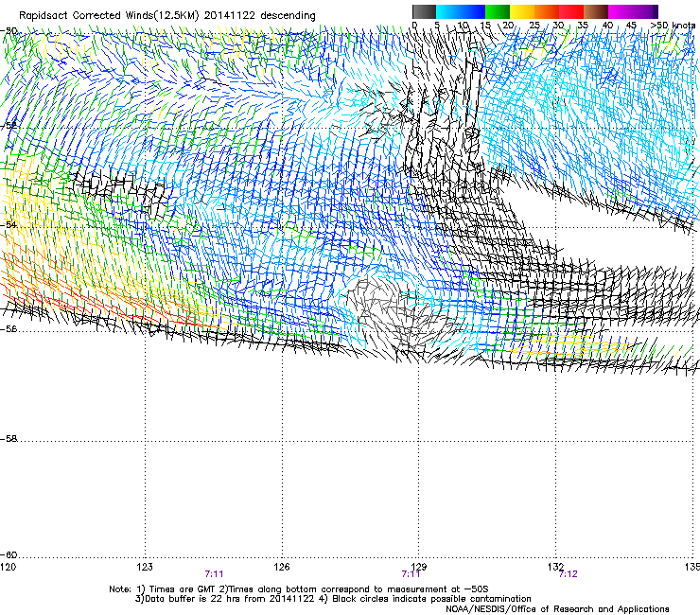The width and height of the screenshot is (700, 615).
Task: Click the latitude label '-58'
Action: tap(9, 439)
